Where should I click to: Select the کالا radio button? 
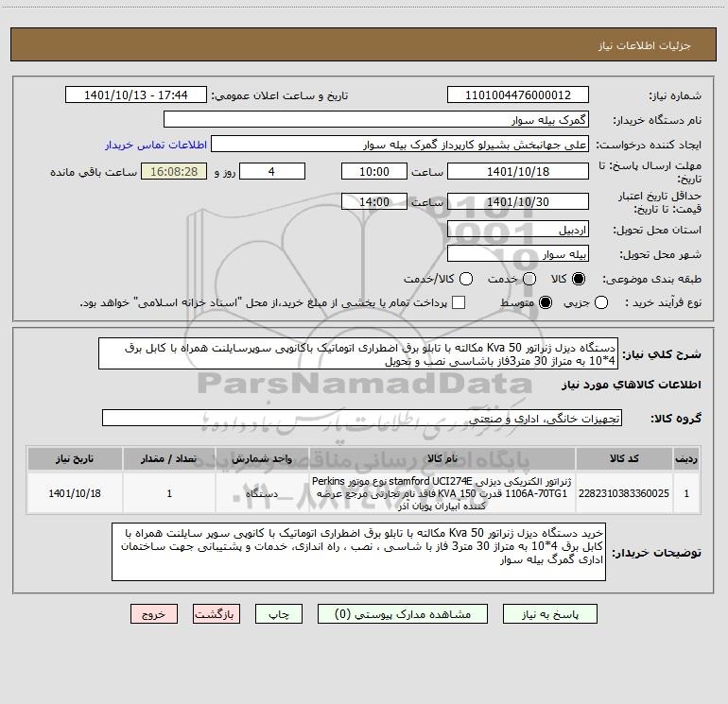coord(579,279)
